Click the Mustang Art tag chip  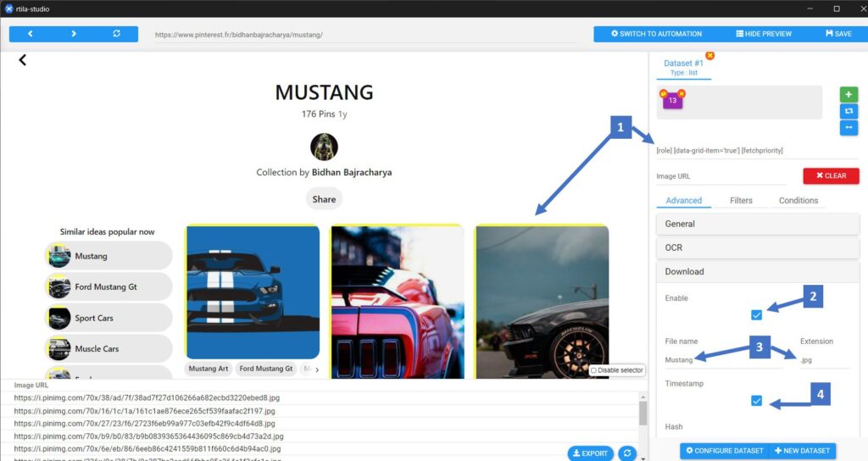pyautogui.click(x=209, y=369)
